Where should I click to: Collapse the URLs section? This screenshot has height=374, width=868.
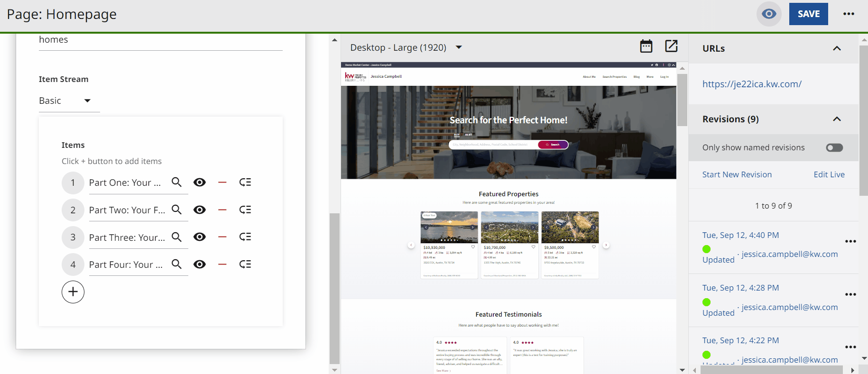837,48
